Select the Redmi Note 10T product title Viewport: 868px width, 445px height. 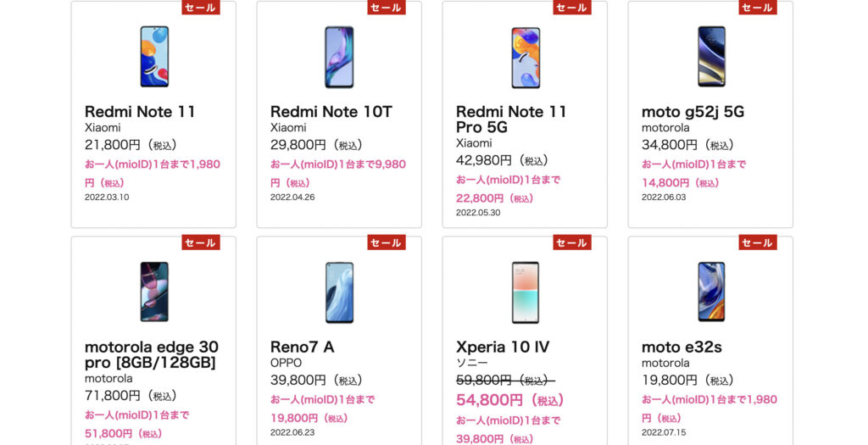(x=331, y=112)
